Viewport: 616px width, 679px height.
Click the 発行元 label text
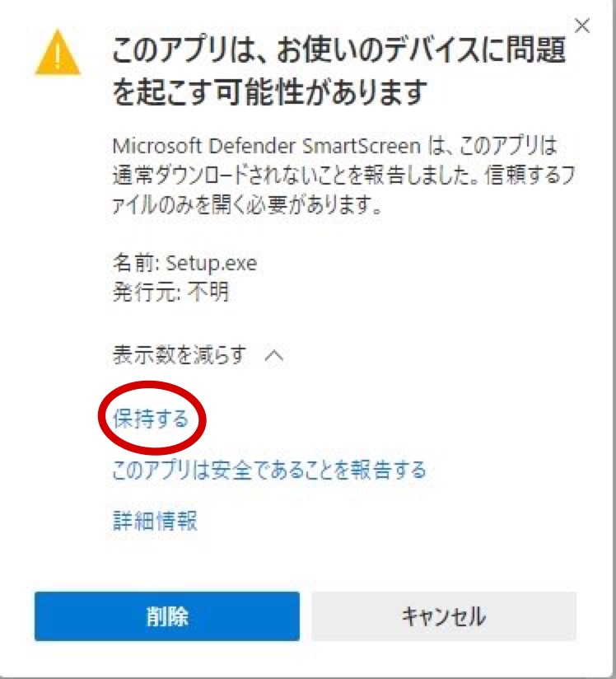pos(145,293)
